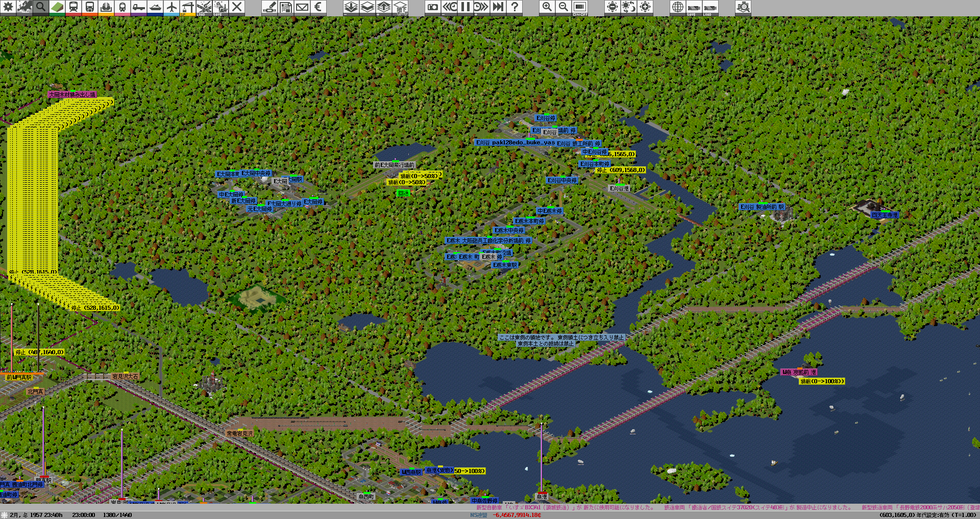Click the 四大王寺港 station label

(884, 215)
